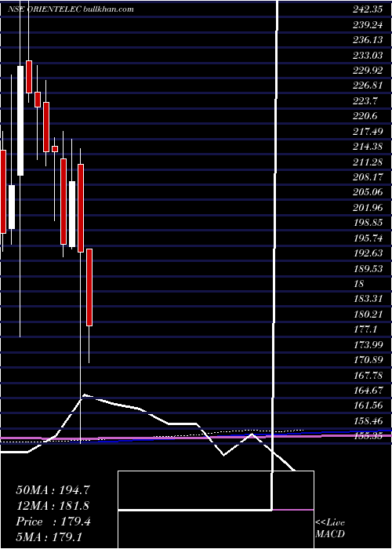This screenshot has height=549, width=392.
Task: Click the 173.99 price axis label
Action: (367, 345)
